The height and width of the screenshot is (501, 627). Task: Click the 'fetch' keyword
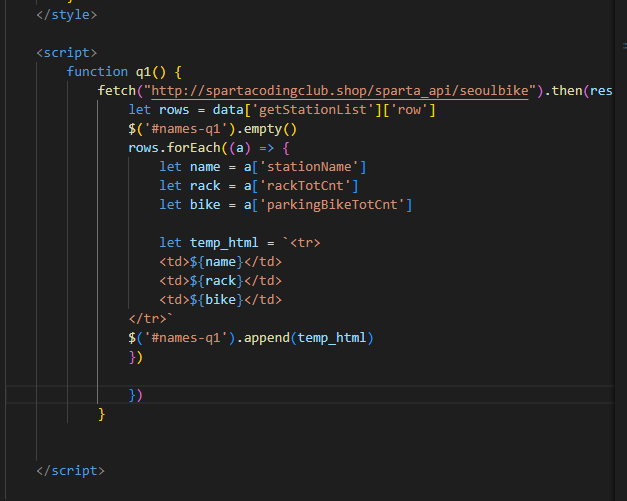pyautogui.click(x=117, y=91)
